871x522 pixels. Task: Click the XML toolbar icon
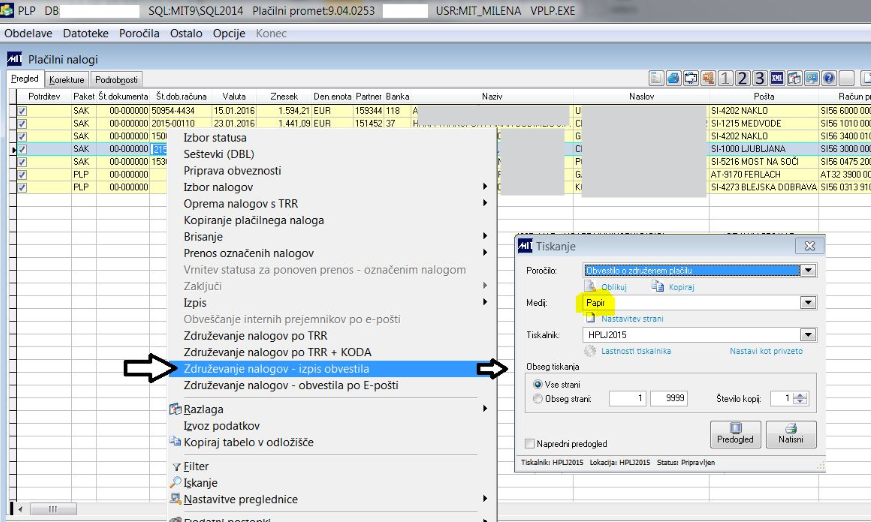coord(777,78)
